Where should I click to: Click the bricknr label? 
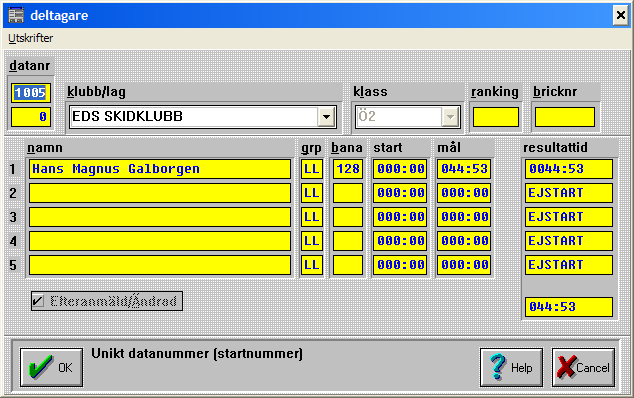[555, 92]
